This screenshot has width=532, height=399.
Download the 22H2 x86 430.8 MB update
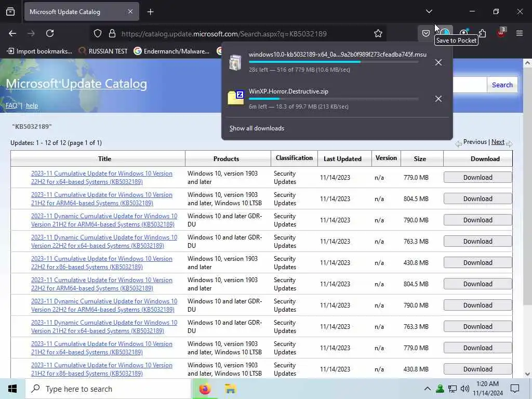coord(478,262)
